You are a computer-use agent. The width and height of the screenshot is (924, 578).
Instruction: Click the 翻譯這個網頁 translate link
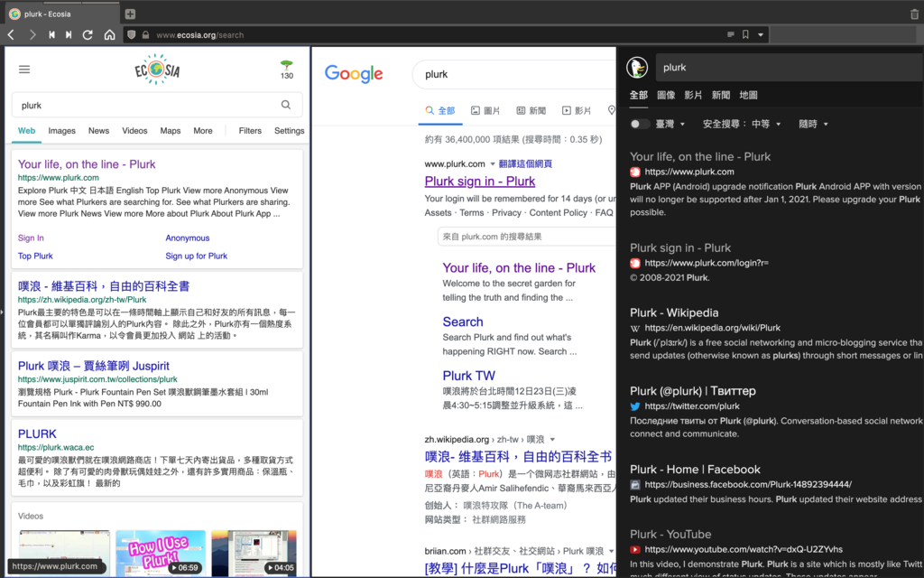pos(525,164)
